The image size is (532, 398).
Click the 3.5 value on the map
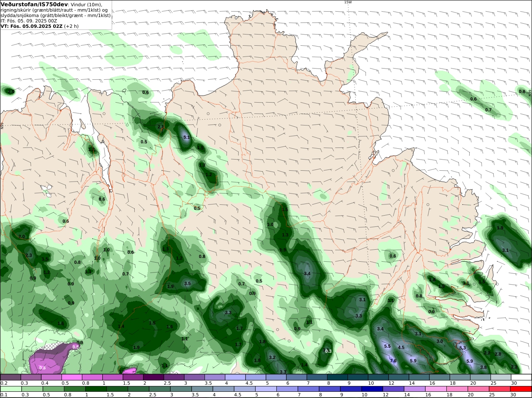(187, 284)
